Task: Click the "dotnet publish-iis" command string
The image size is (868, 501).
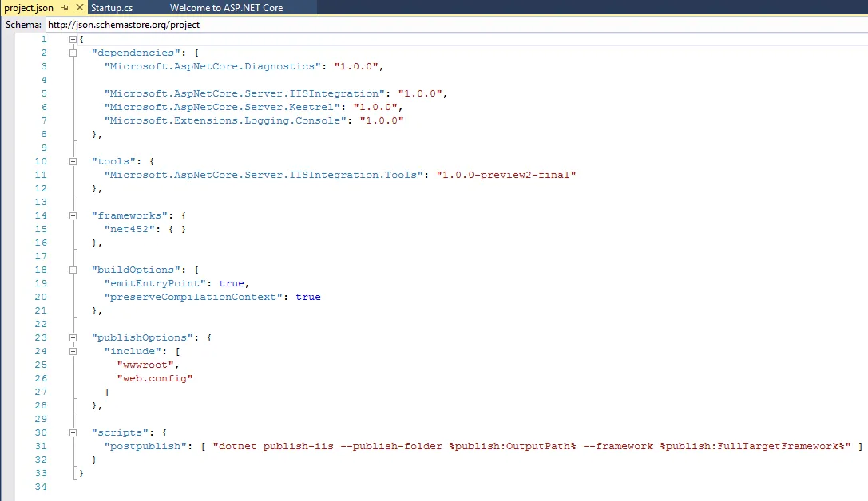Action: [x=532, y=446]
